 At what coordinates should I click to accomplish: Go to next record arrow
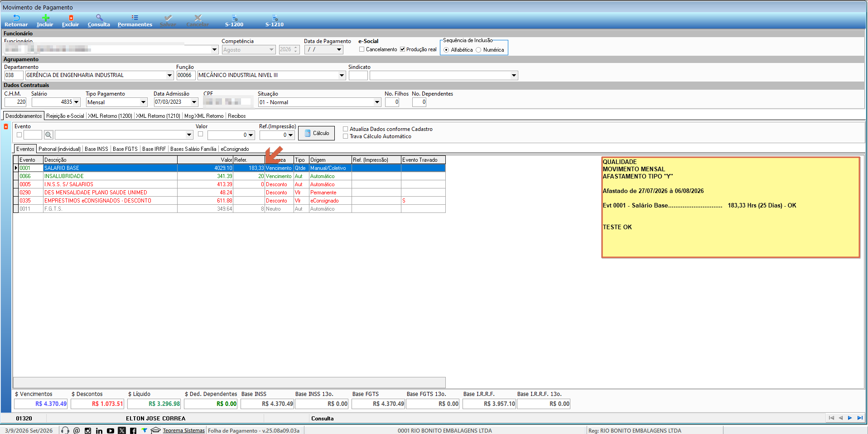[850, 418]
